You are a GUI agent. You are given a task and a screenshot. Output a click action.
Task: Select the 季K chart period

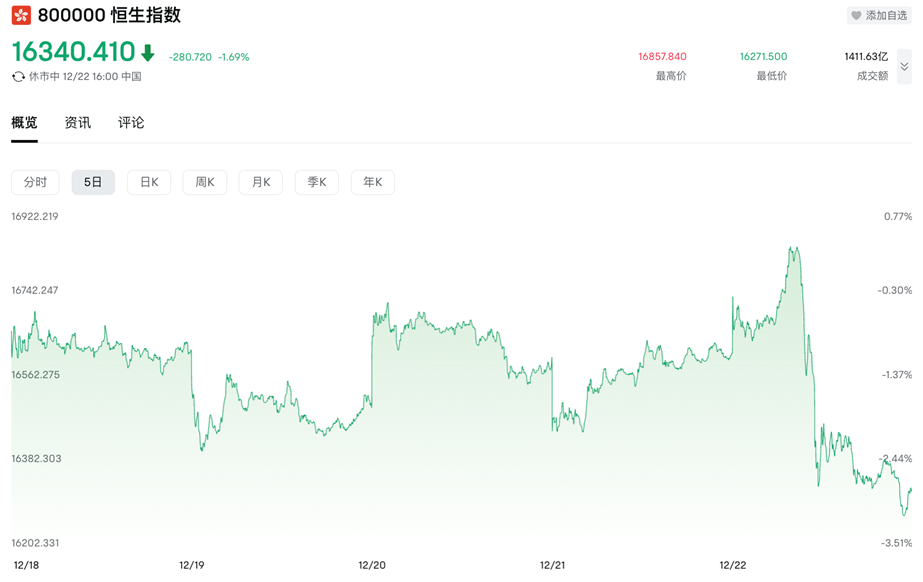point(317,182)
